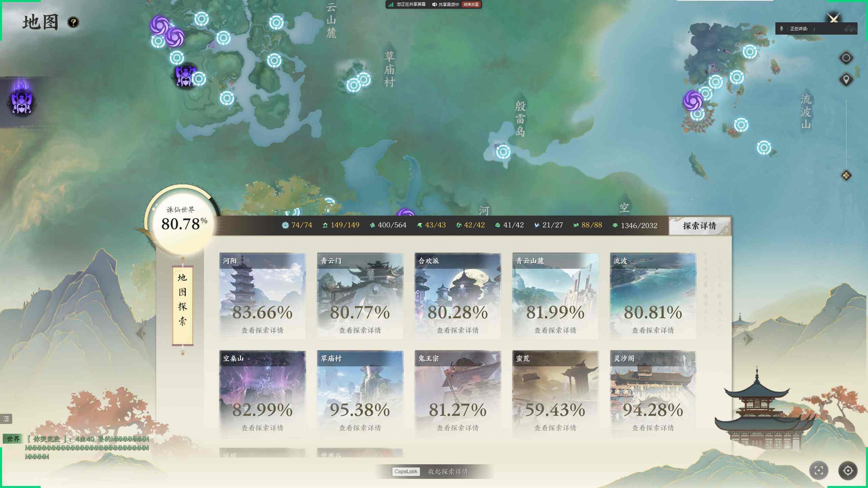Collapse the panel via 收起探索详情
Viewport: 868px width, 488px height.
pyautogui.click(x=448, y=472)
